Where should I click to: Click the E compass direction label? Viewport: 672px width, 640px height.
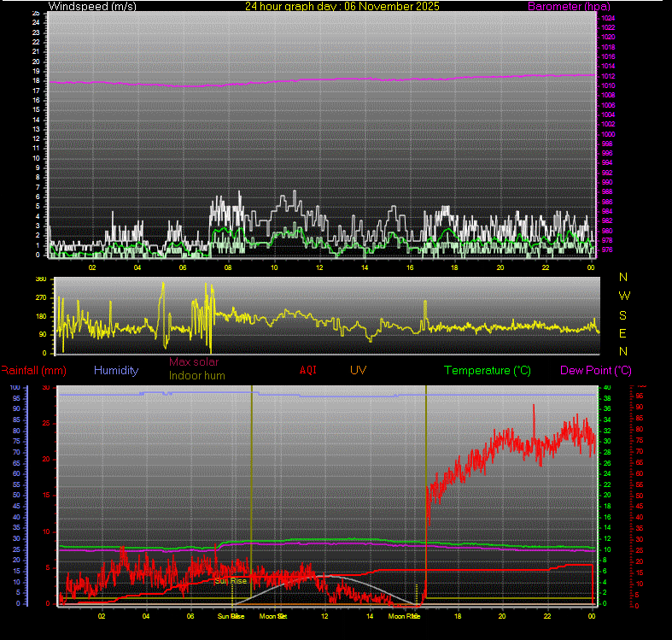(623, 332)
